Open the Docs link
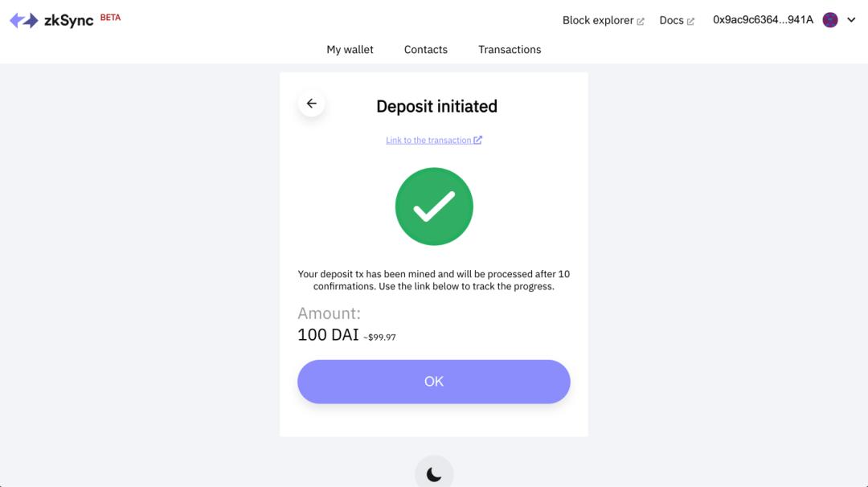This screenshot has width=868, height=487. click(671, 20)
